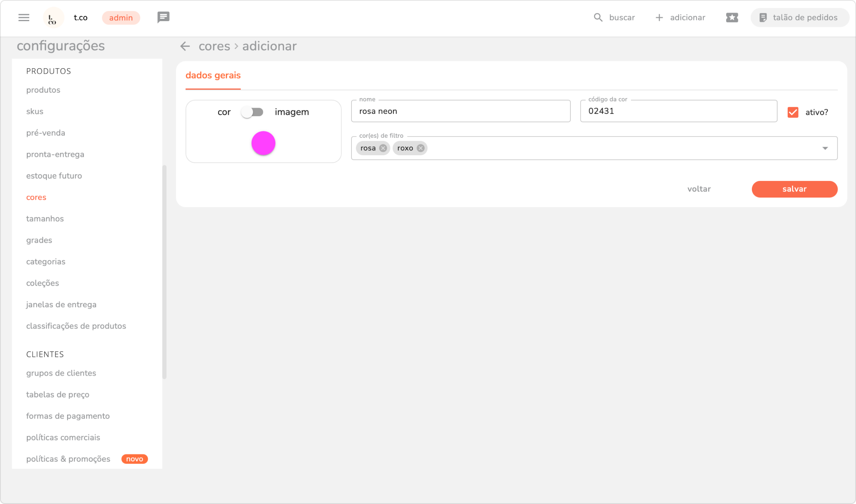The width and height of the screenshot is (856, 504).
Task: Open the chat messages icon
Action: (163, 17)
